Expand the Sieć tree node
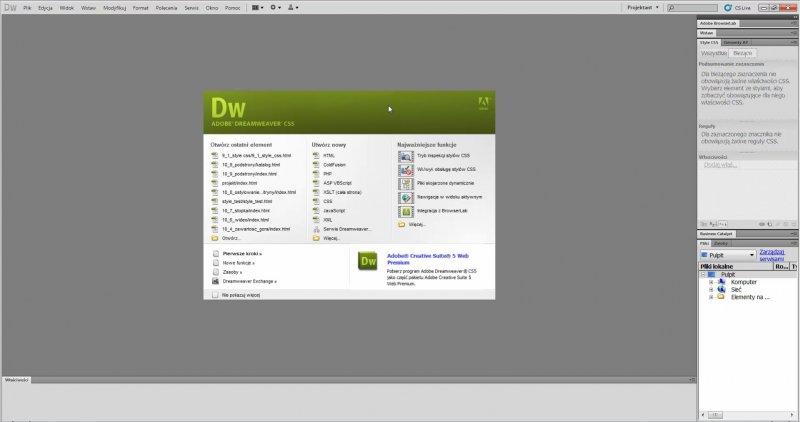Screen dimensions: 800x422 pyautogui.click(x=711, y=289)
